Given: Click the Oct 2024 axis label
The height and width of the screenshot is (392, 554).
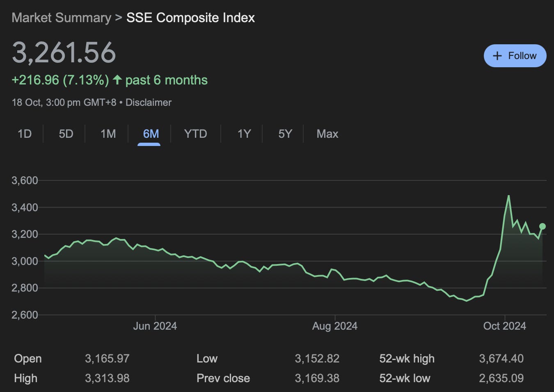Looking at the screenshot, I should [505, 326].
